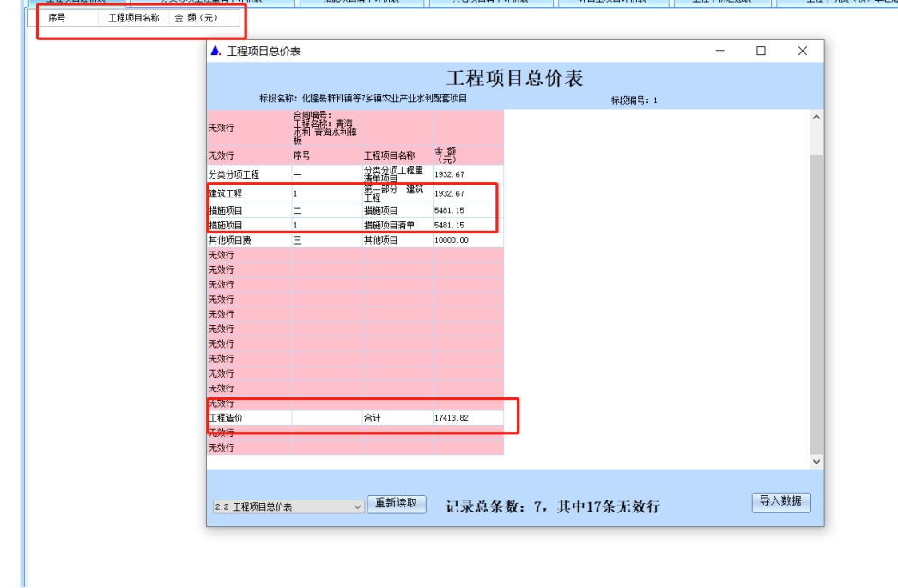The image size is (898, 588).
Task: Close the 工程项目总价表 dialog window
Action: tap(802, 52)
